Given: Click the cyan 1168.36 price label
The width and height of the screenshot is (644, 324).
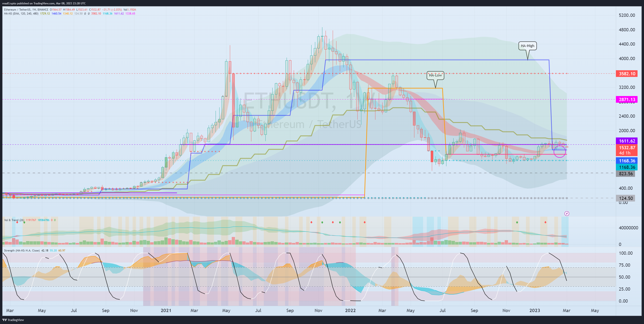Looking at the screenshot, I should click(x=627, y=167).
